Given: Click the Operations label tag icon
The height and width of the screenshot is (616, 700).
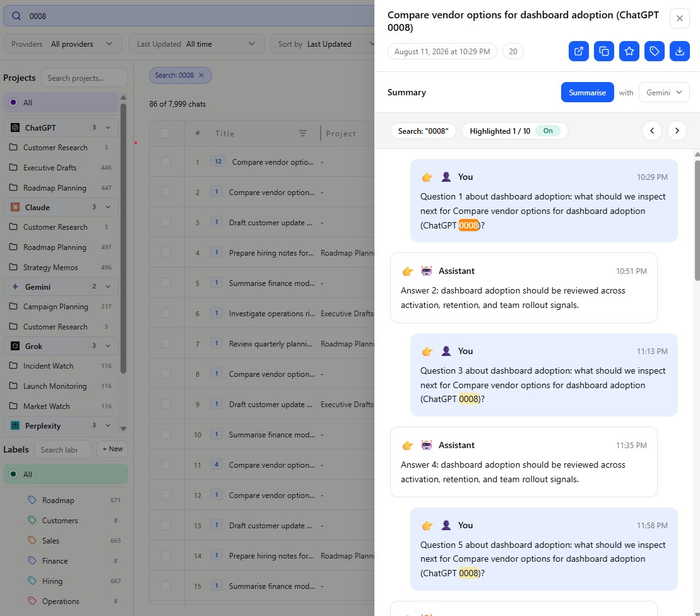Looking at the screenshot, I should pos(32,601).
